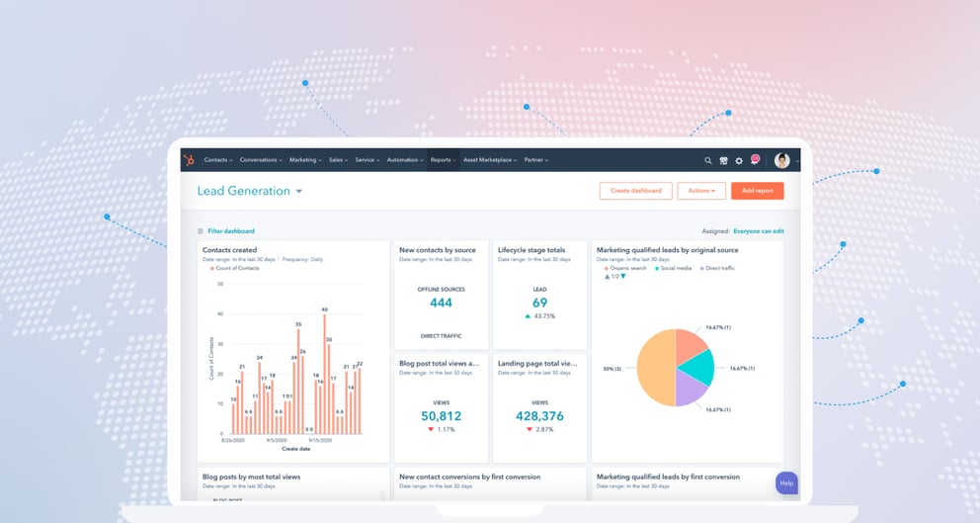Open the Reports menu
This screenshot has width=980, height=523.
pos(443,160)
